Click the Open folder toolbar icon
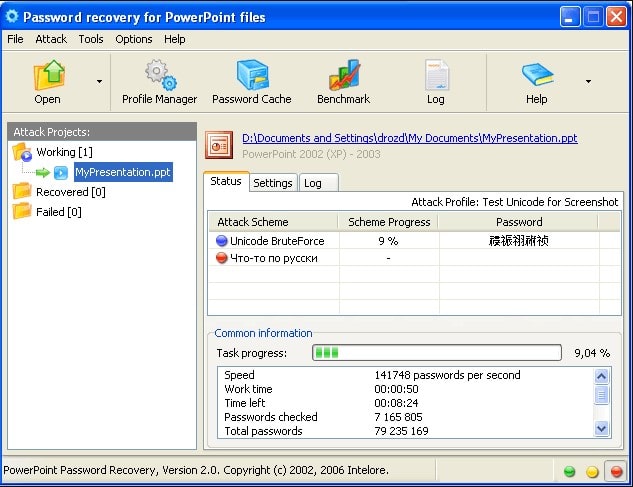The height and width of the screenshot is (487, 633). point(49,75)
